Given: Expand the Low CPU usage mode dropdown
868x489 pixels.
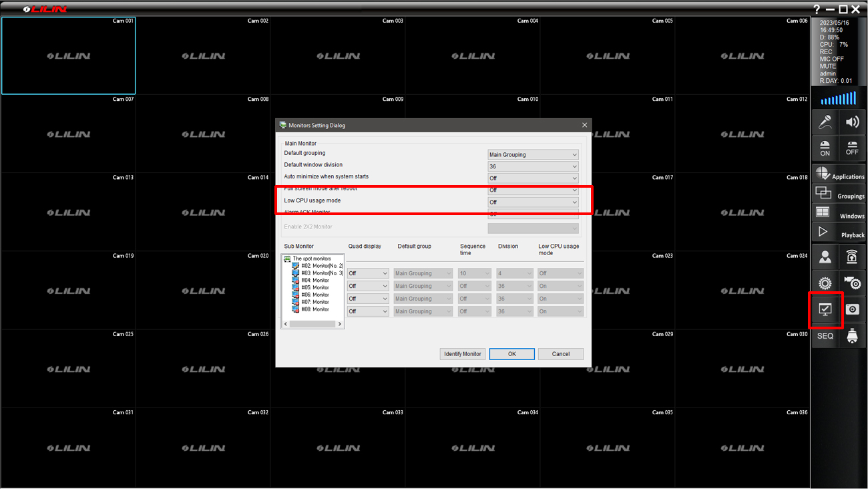Looking at the screenshot, I should (533, 202).
